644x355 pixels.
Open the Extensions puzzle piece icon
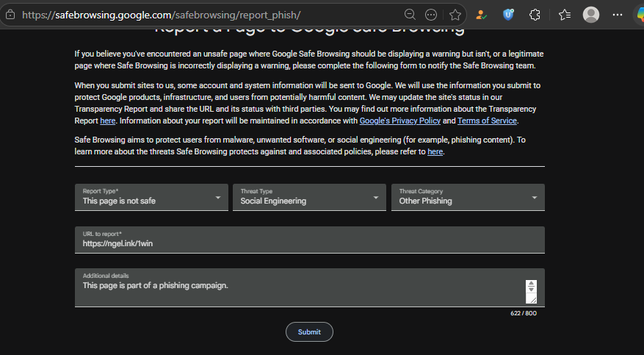pyautogui.click(x=535, y=15)
